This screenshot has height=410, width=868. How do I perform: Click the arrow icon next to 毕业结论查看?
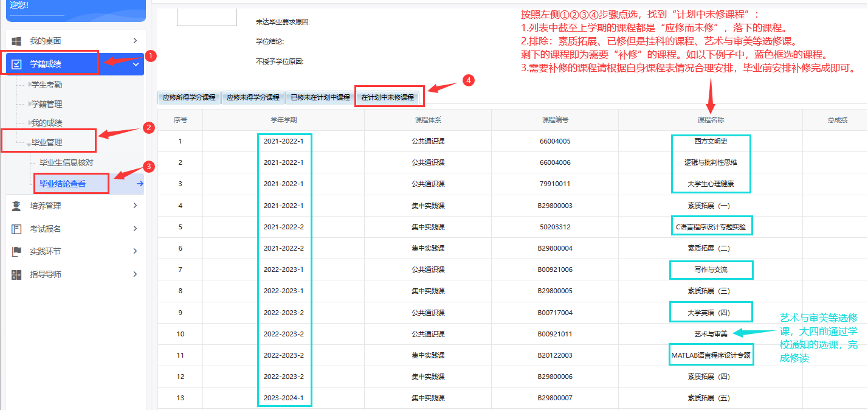tap(140, 184)
